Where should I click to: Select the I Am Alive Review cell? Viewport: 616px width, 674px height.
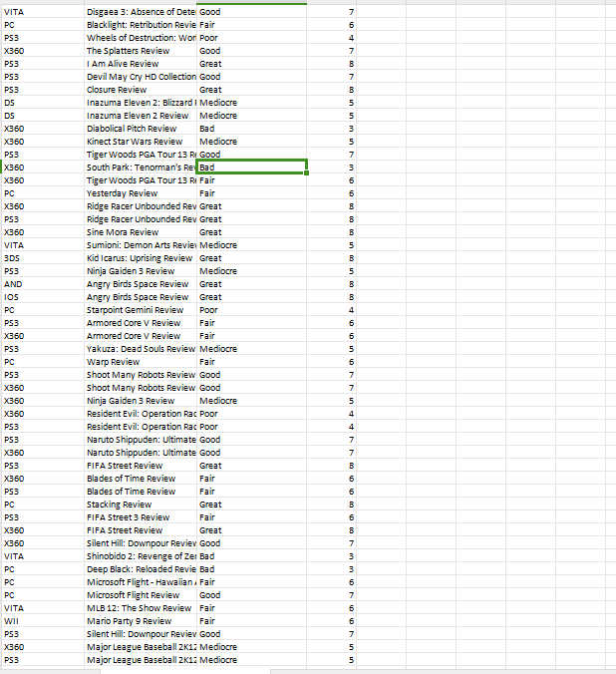point(141,64)
